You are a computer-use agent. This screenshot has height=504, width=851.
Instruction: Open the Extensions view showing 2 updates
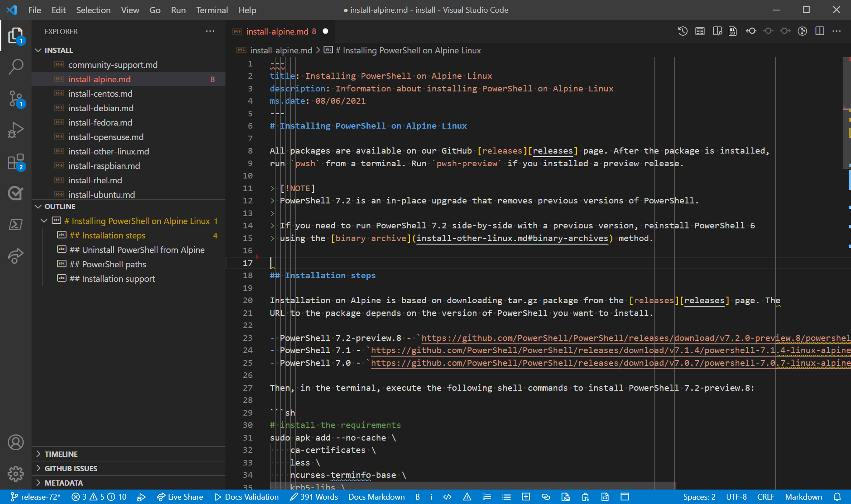pyautogui.click(x=16, y=161)
